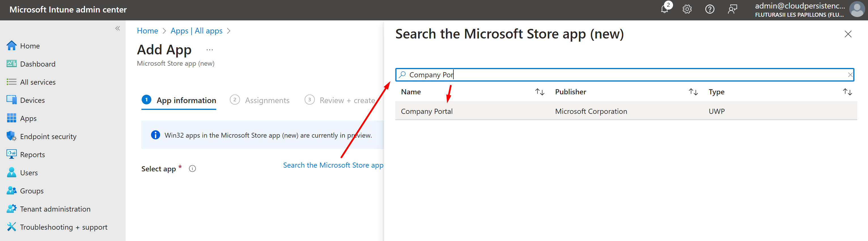Open Troubleshooting + support in the sidebar
Screen dimensions: 868x241
point(64,227)
